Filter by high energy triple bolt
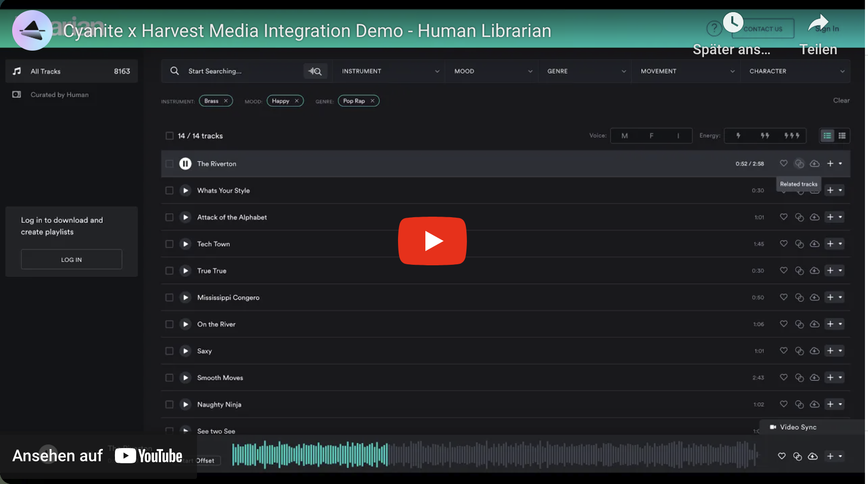The height and width of the screenshot is (484, 868). click(792, 136)
